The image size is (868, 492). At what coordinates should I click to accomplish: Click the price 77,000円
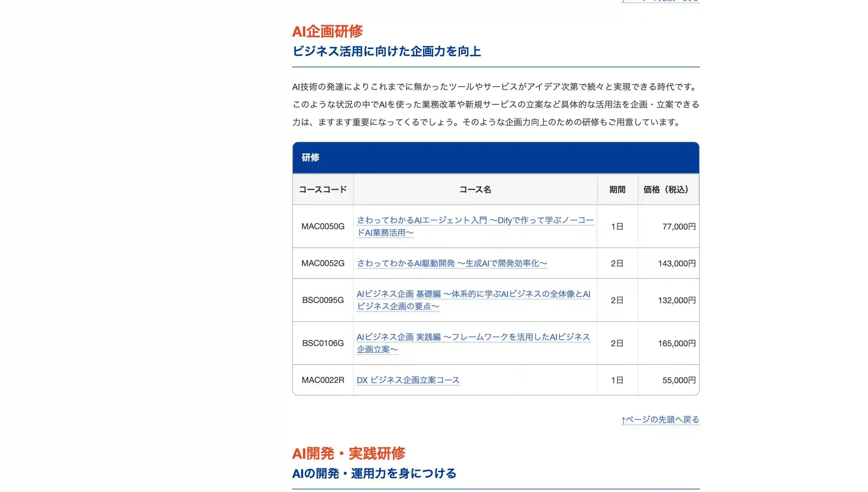tap(679, 227)
